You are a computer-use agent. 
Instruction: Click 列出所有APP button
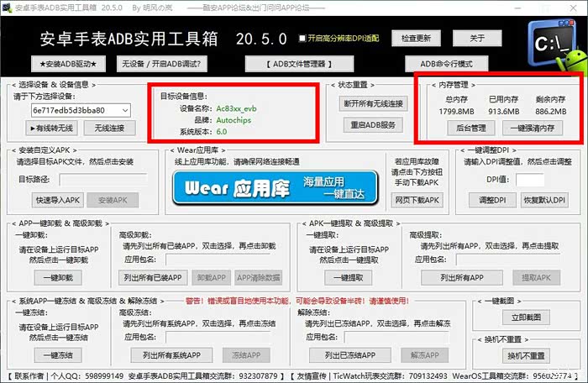pyautogui.click(x=462, y=278)
